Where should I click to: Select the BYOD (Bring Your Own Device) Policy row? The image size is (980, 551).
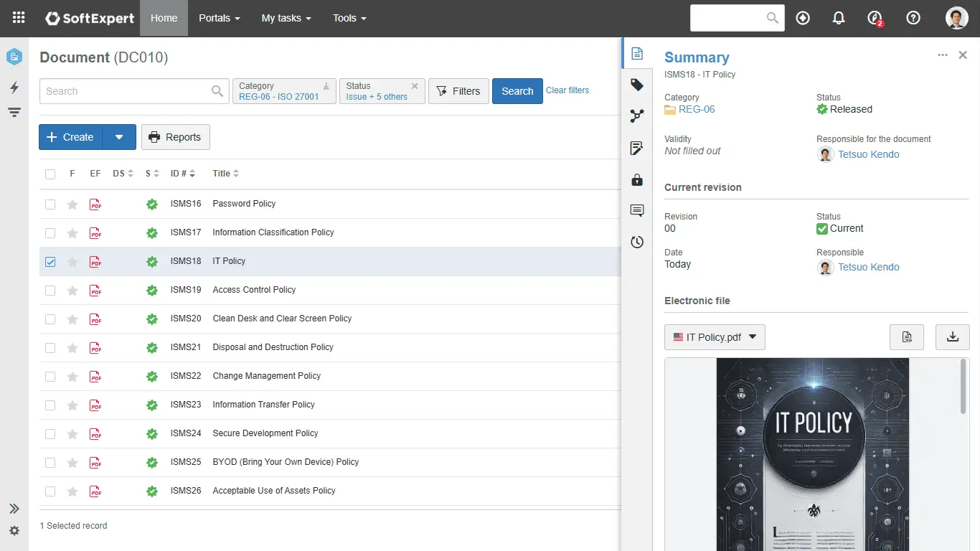(x=330, y=463)
